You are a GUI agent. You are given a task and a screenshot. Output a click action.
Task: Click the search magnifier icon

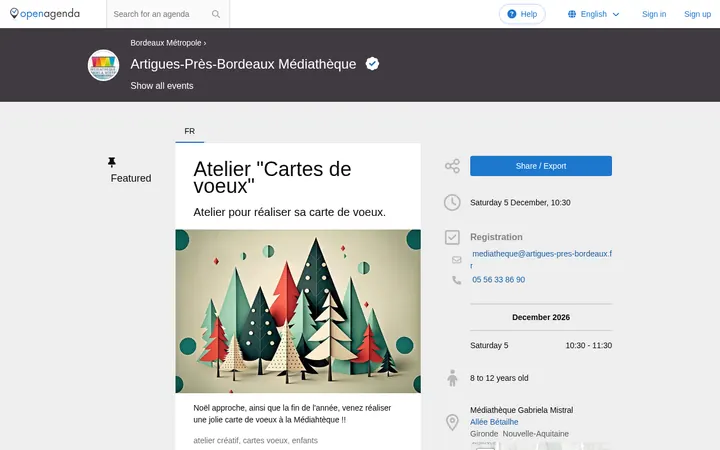coord(216,14)
